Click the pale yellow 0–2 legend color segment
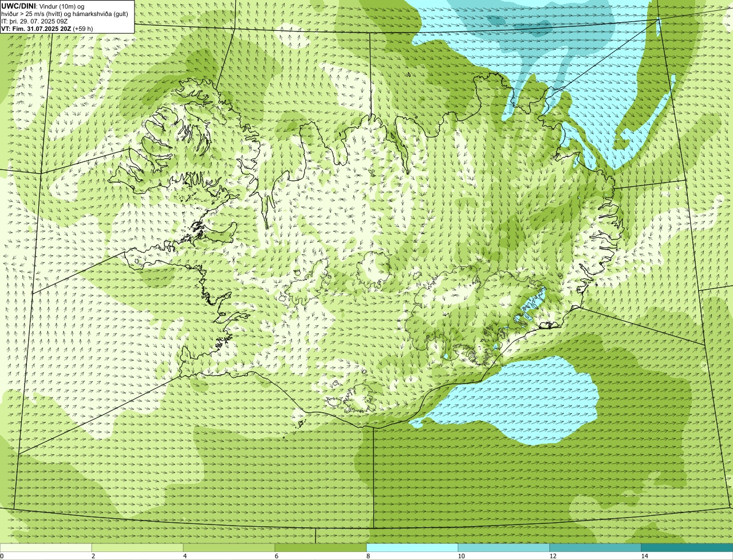Viewport: 733px width, 560px height. (x=46, y=547)
